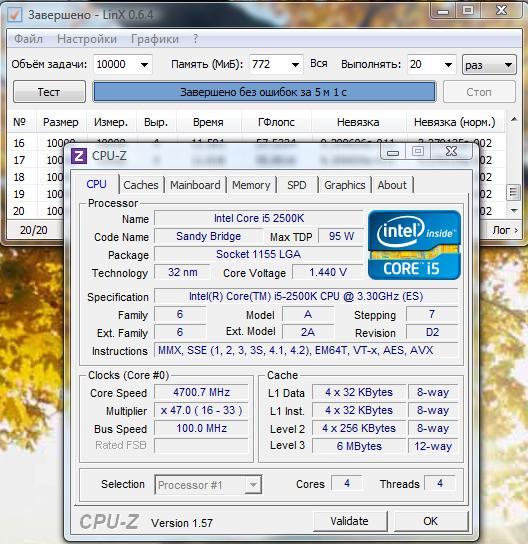Click the Validate button in CPU-Z
528x544 pixels.
coord(350,521)
